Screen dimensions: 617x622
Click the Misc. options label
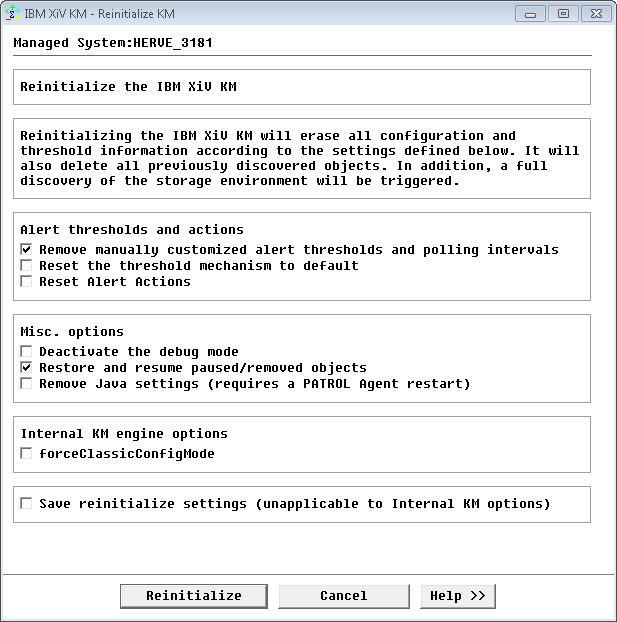tap(72, 332)
